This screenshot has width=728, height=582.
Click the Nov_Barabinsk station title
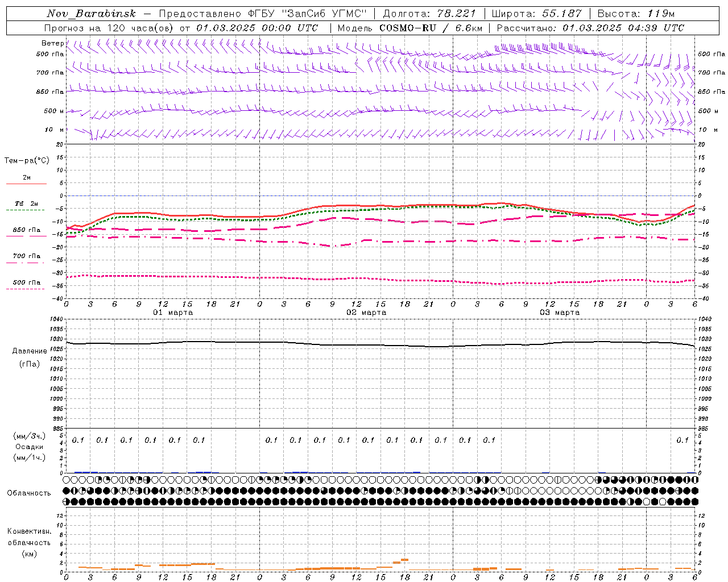(91, 14)
